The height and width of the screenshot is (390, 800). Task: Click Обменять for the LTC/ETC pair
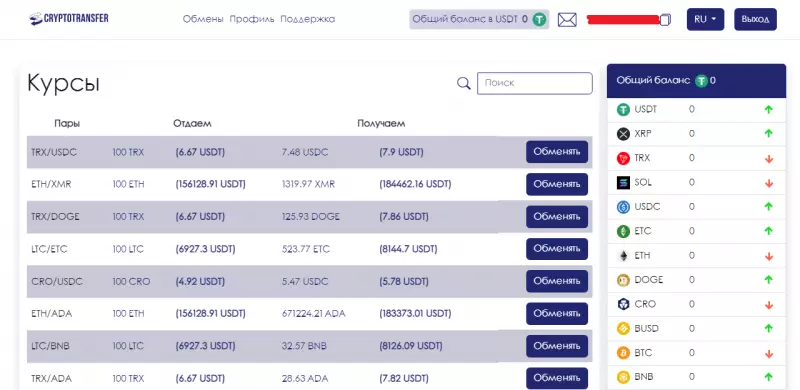(x=557, y=249)
